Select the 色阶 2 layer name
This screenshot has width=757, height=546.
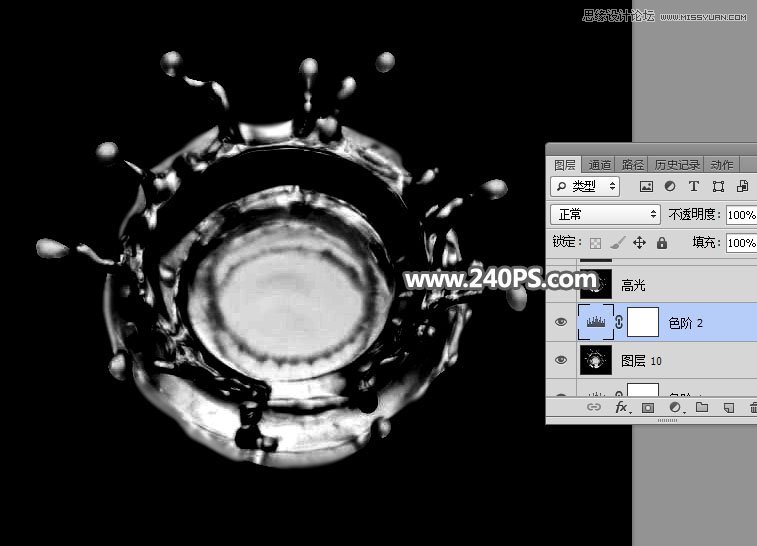(x=686, y=323)
